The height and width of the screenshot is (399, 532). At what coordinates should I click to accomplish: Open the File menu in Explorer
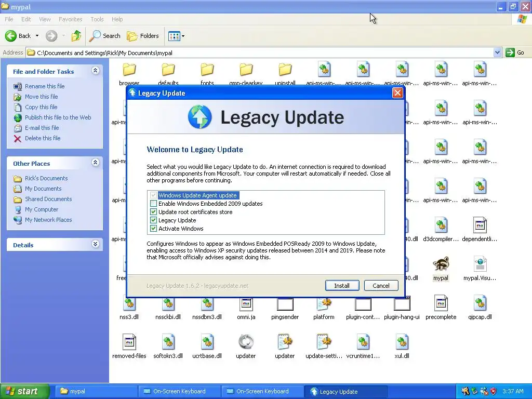pyautogui.click(x=9, y=19)
